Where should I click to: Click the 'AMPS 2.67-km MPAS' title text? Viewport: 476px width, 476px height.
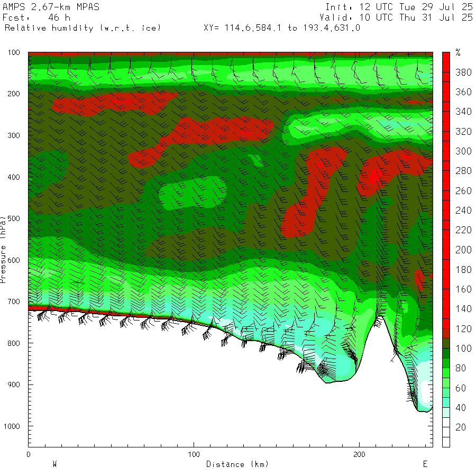click(x=51, y=7)
